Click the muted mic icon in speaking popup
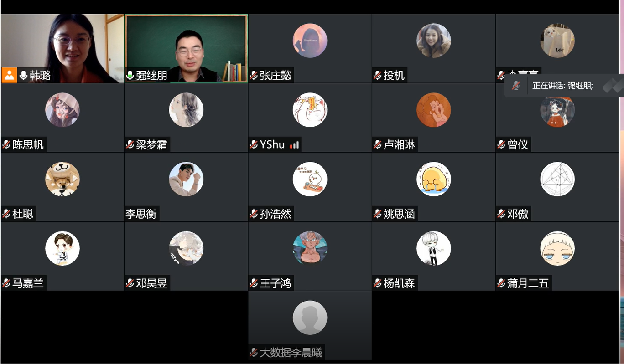 (516, 86)
